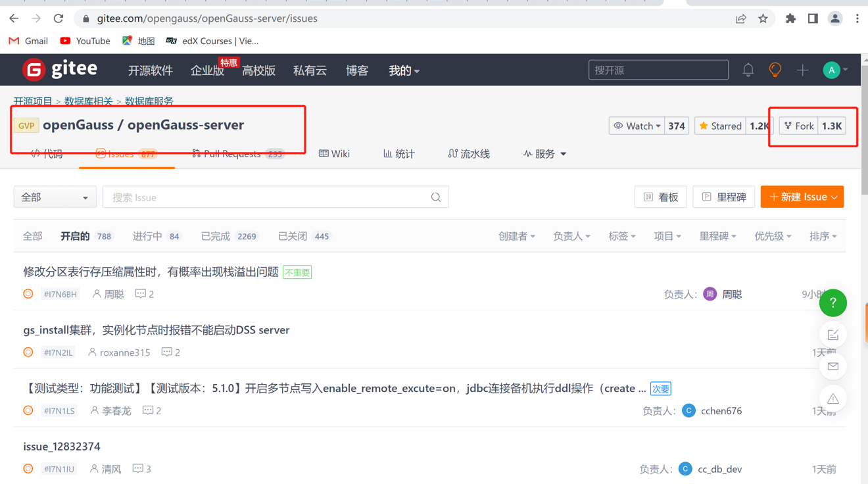Click the Fork button
The height and width of the screenshot is (484, 868).
point(798,125)
